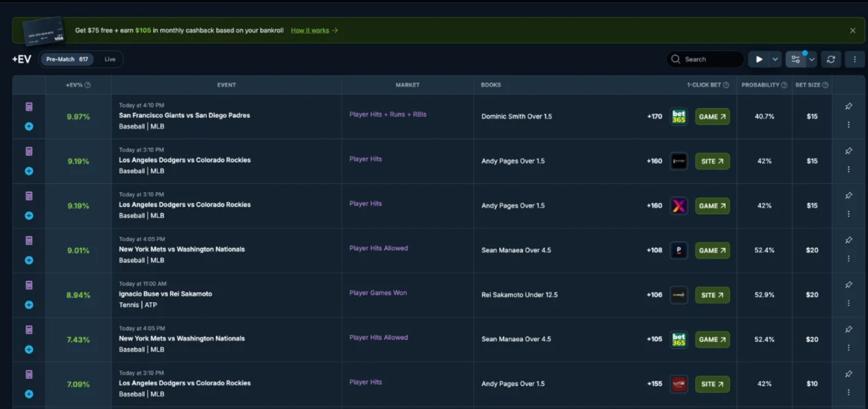The width and height of the screenshot is (868, 409).
Task: Click the play button in toolbar
Action: pos(759,59)
